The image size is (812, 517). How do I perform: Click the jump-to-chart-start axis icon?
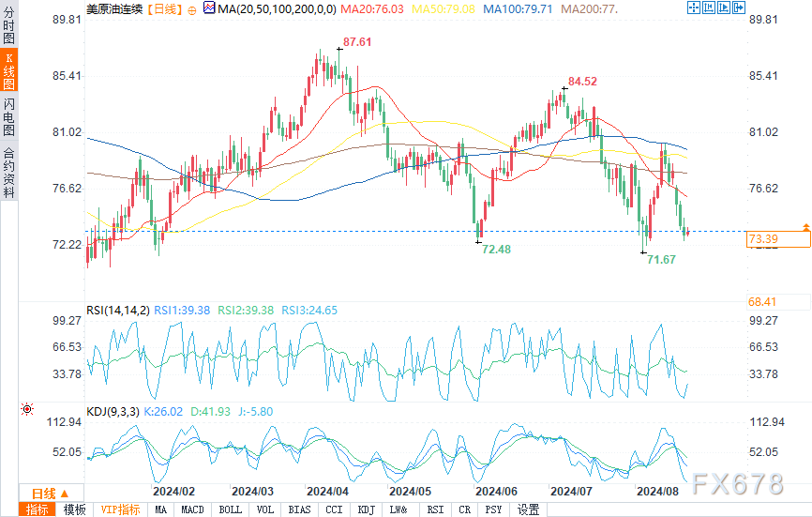[709, 8]
